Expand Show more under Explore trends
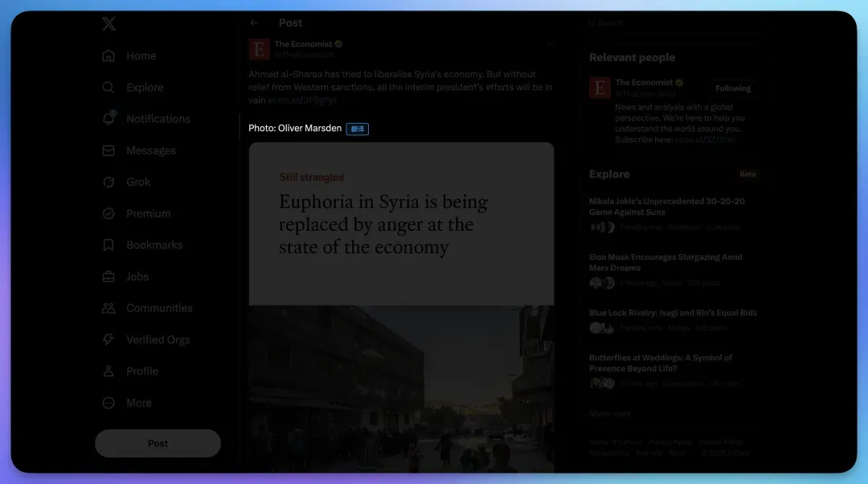The image size is (868, 484). coord(610,413)
